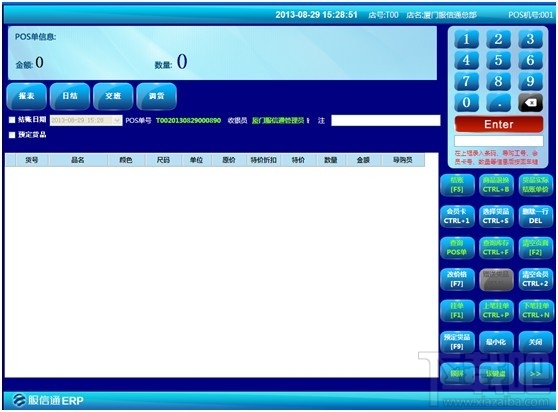Tap digit 9 on the numeric keypad
The image size is (558, 412).
[530, 81]
